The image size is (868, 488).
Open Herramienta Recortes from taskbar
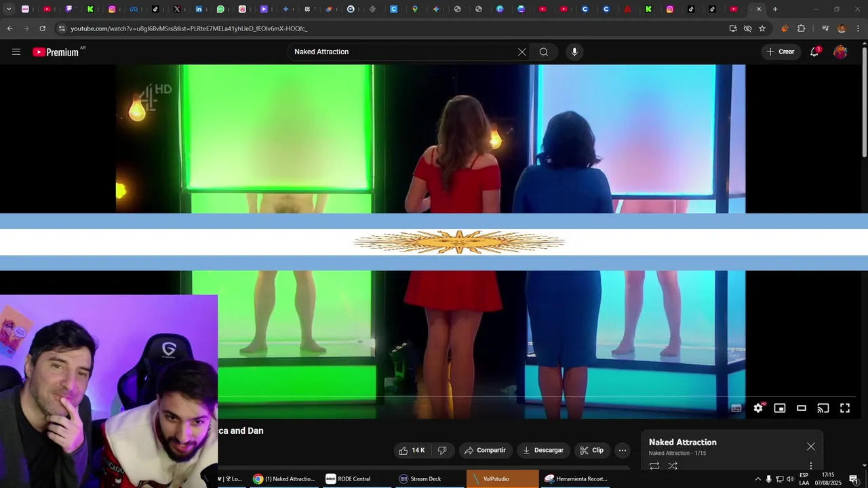click(x=576, y=479)
